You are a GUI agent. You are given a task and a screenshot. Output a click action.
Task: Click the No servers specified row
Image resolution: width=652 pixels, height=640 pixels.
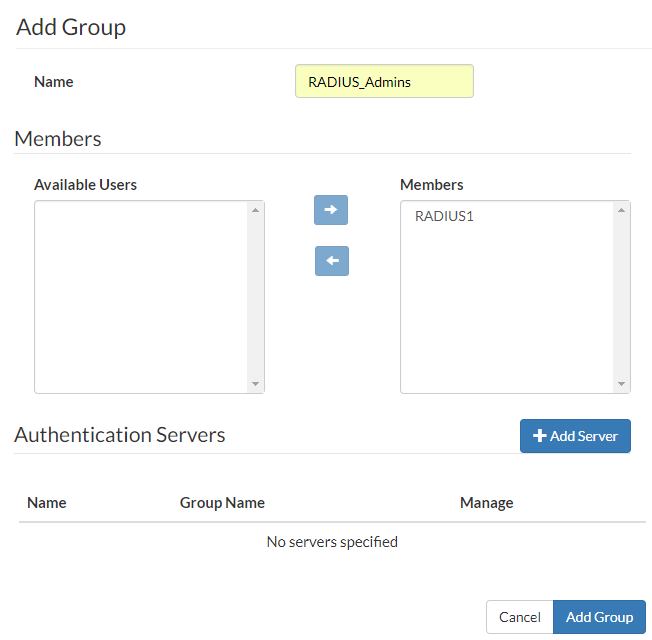(332, 542)
